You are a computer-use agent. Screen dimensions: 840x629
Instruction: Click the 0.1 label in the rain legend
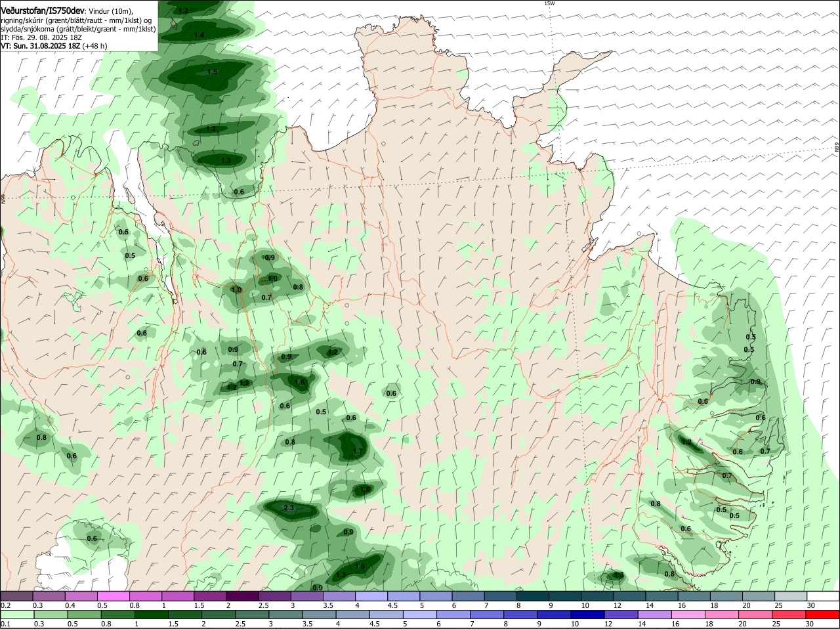pos(5,624)
